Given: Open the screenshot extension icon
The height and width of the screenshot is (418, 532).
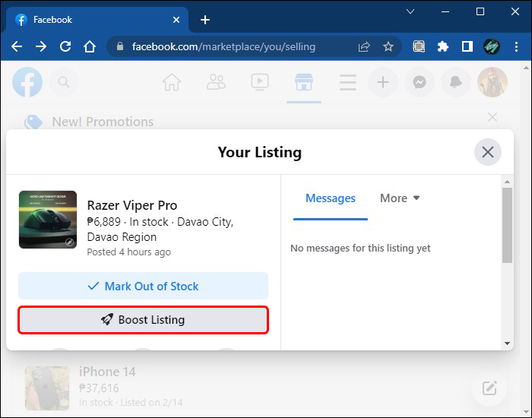Looking at the screenshot, I should point(419,46).
